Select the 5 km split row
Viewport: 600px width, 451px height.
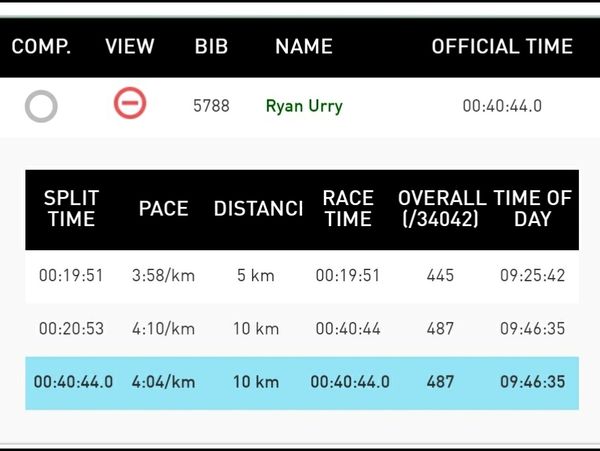(x=302, y=276)
